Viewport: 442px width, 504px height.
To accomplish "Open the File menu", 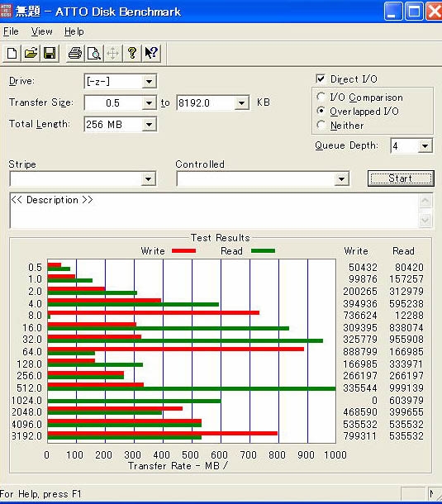I will [11, 31].
